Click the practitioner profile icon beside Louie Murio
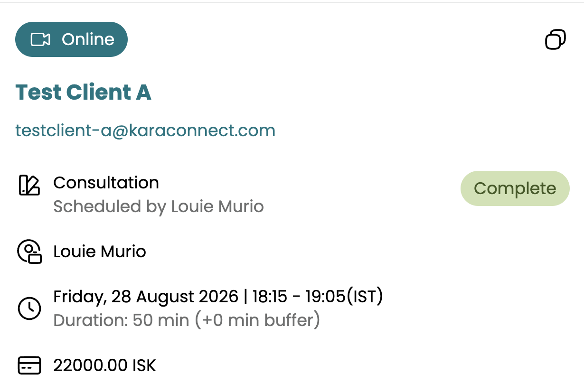 point(29,252)
